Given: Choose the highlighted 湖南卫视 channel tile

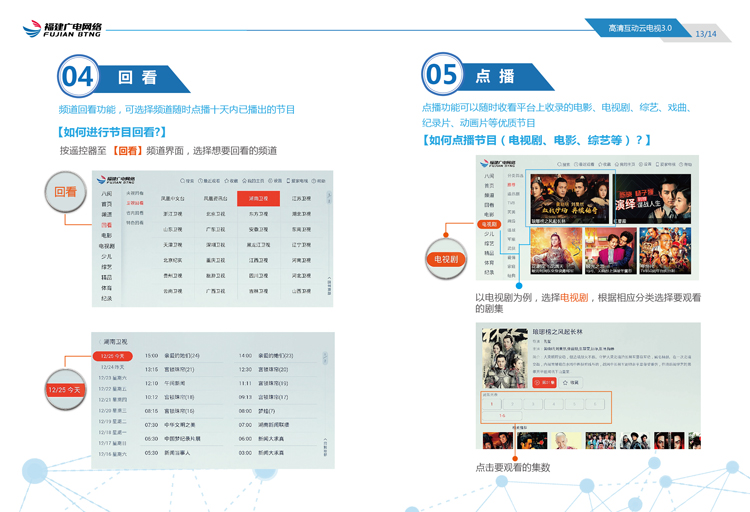Looking at the screenshot, I should (x=257, y=198).
